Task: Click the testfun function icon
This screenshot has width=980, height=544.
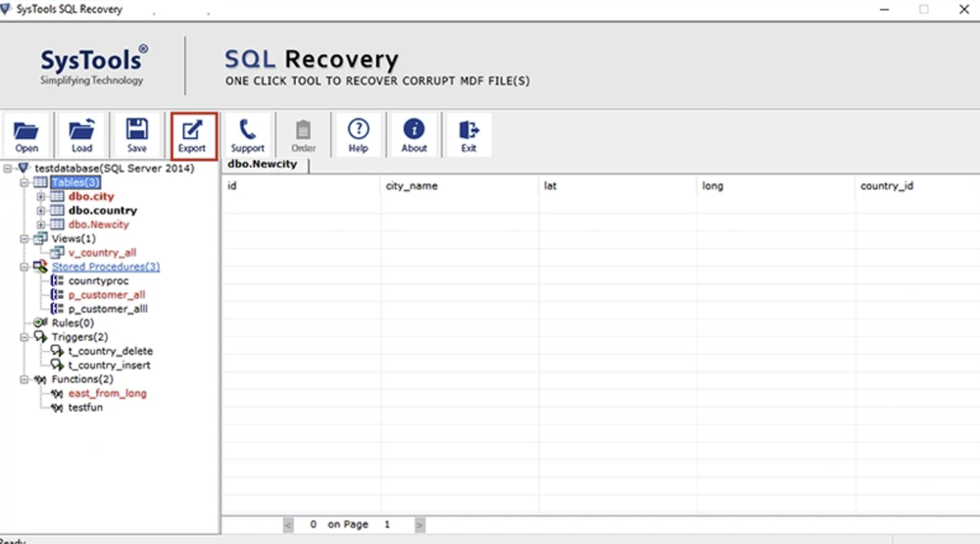Action: [57, 408]
